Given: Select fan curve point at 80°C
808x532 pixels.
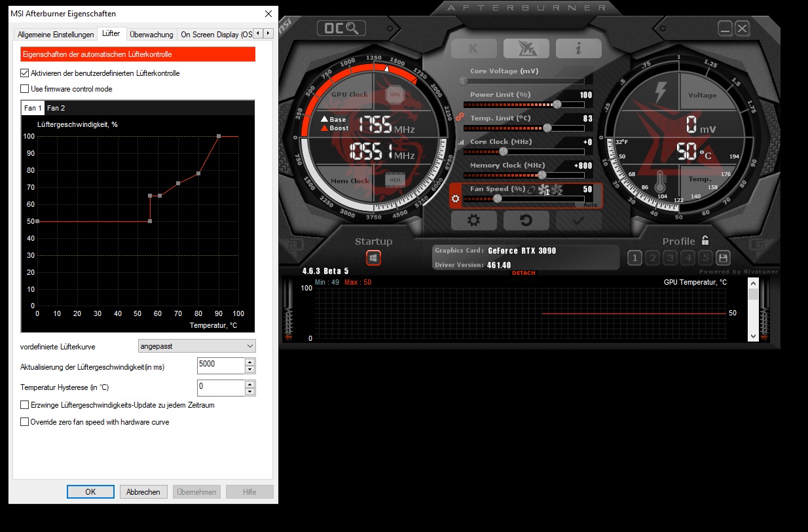Looking at the screenshot, I should tap(198, 173).
